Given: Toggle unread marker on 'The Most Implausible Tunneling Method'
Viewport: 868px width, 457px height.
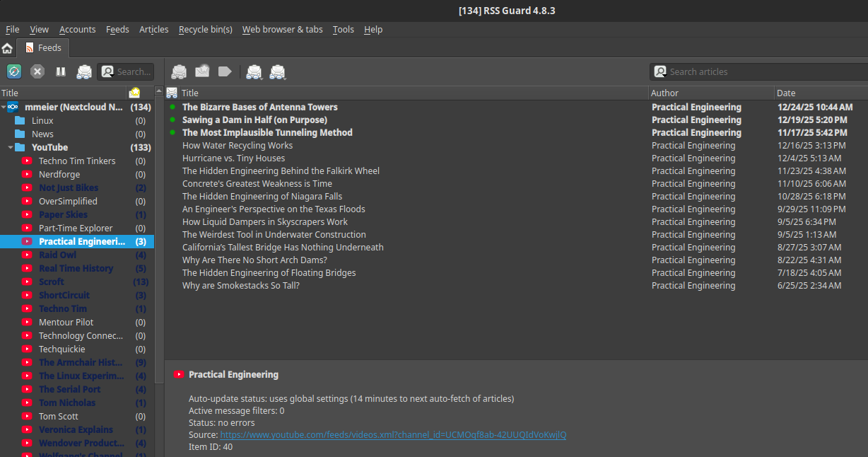Looking at the screenshot, I should [x=174, y=132].
